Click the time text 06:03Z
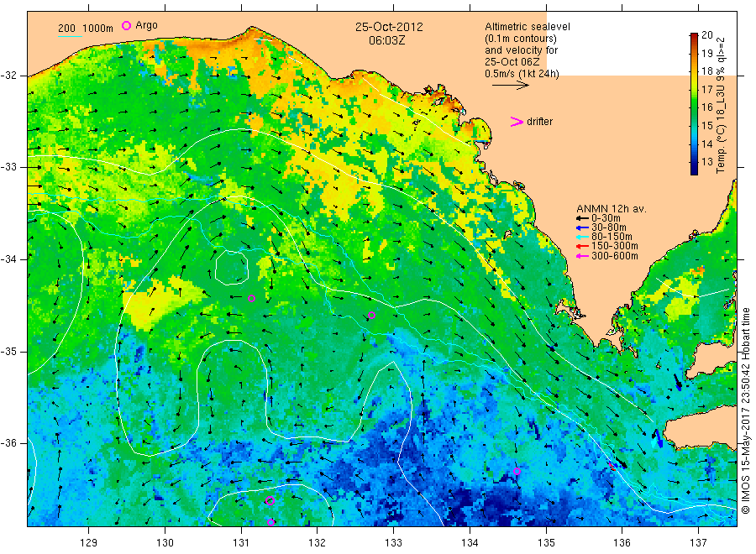Screen dimensions: 756x554 tap(387, 40)
